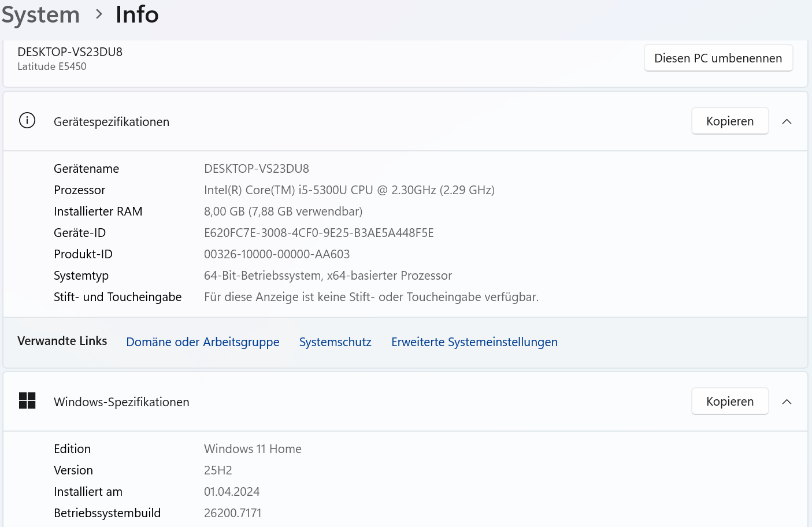Select the pen and touch availability message
Viewport: 812px width, 527px height.
click(x=372, y=297)
